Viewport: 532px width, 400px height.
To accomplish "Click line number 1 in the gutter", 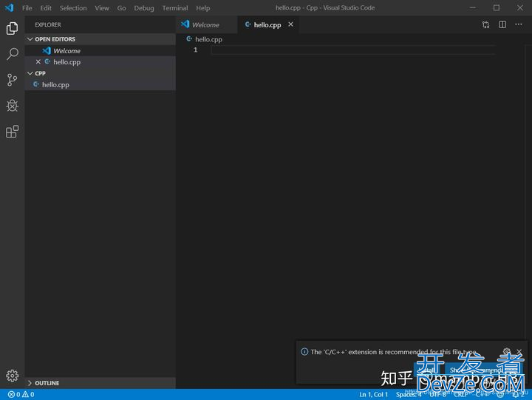I will pyautogui.click(x=195, y=50).
